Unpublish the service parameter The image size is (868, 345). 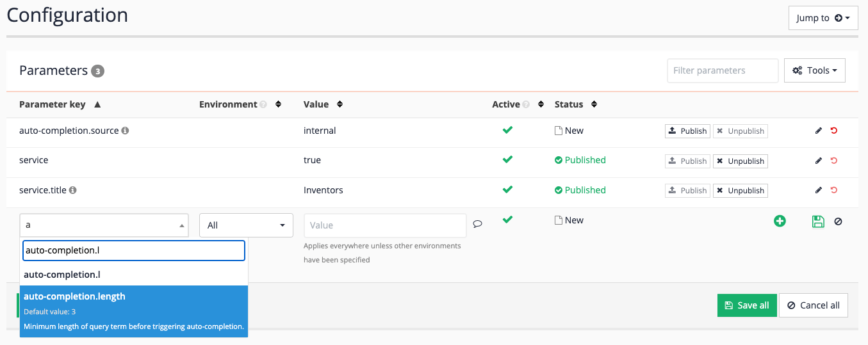(x=741, y=161)
